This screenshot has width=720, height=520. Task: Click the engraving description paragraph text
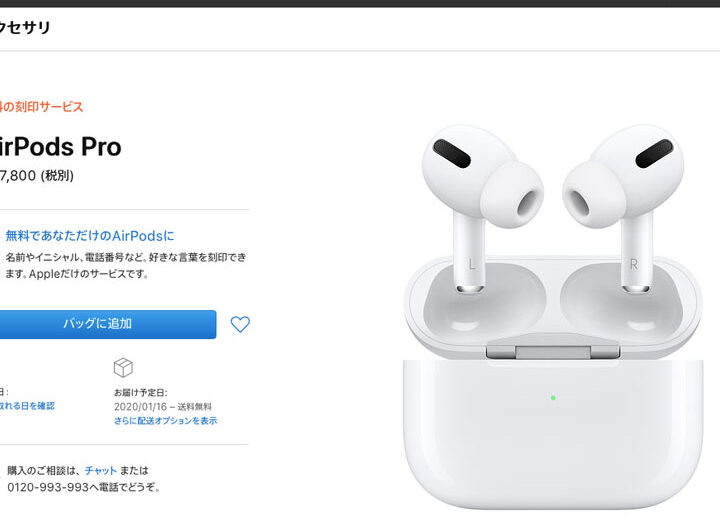[x=126, y=266]
